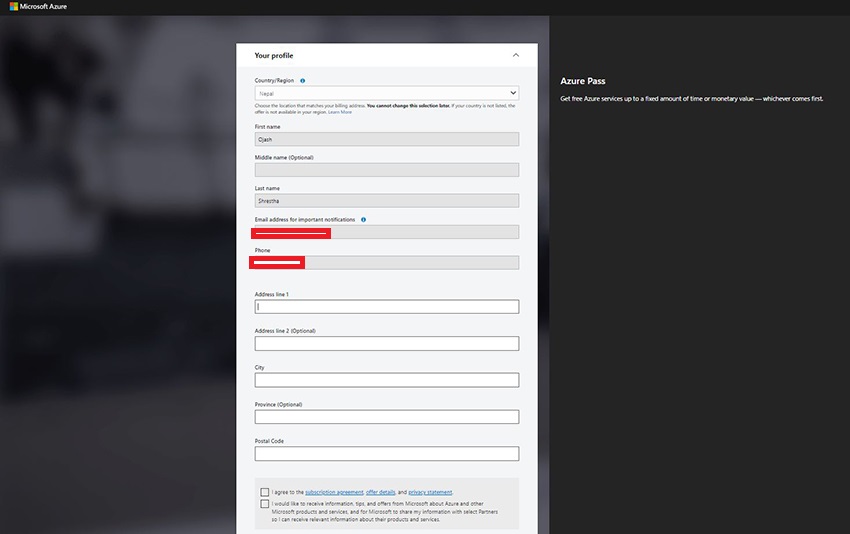Image resolution: width=850 pixels, height=534 pixels.
Task: Click the Last name field containing Shrestha
Action: (387, 201)
